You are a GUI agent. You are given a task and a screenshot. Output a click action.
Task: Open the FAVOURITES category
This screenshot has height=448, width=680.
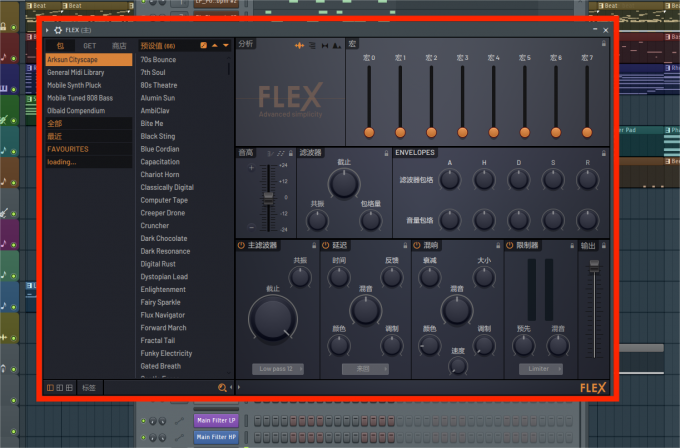pos(89,149)
